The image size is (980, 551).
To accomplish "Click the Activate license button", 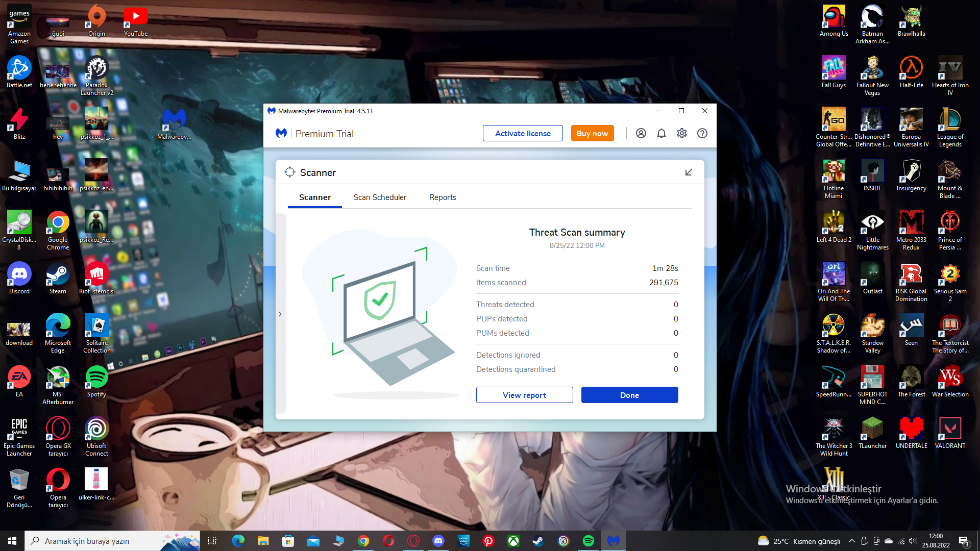I will [x=523, y=133].
